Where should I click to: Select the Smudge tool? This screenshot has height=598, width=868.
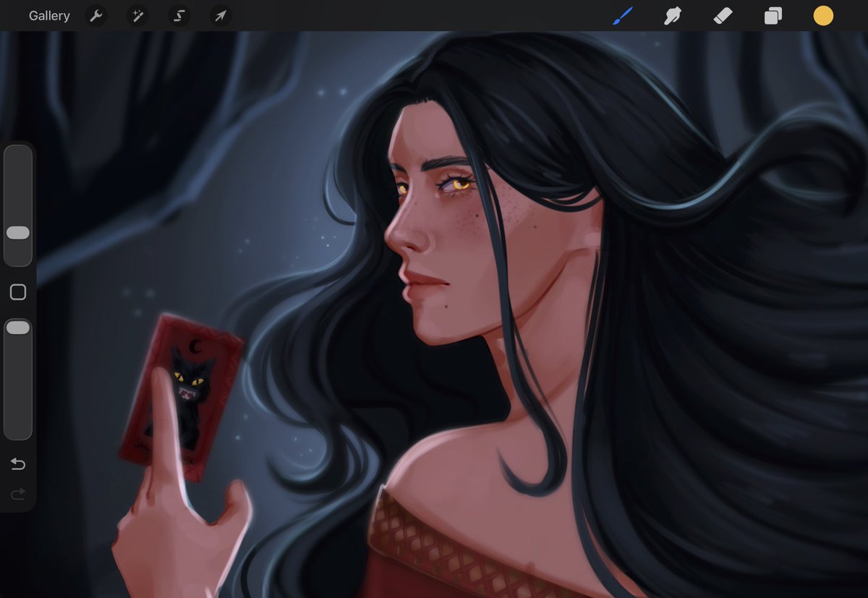tap(673, 16)
